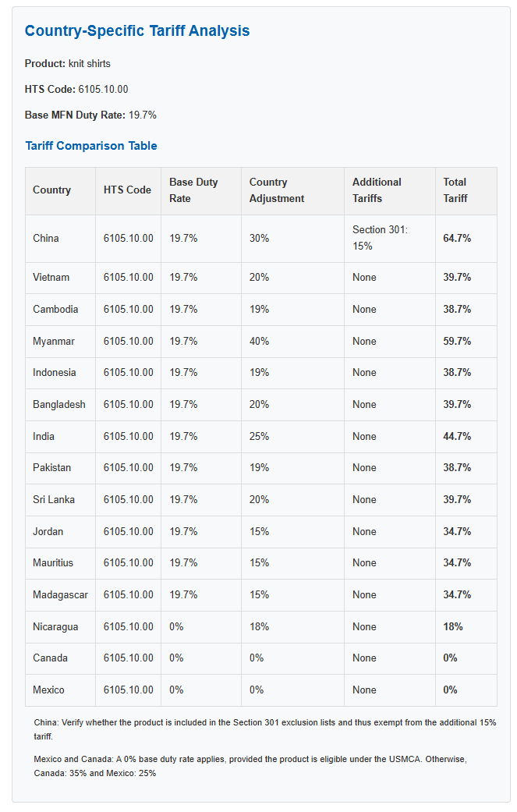This screenshot has width=517, height=812.
Task: Select the China row country cell
Action: coord(61,238)
